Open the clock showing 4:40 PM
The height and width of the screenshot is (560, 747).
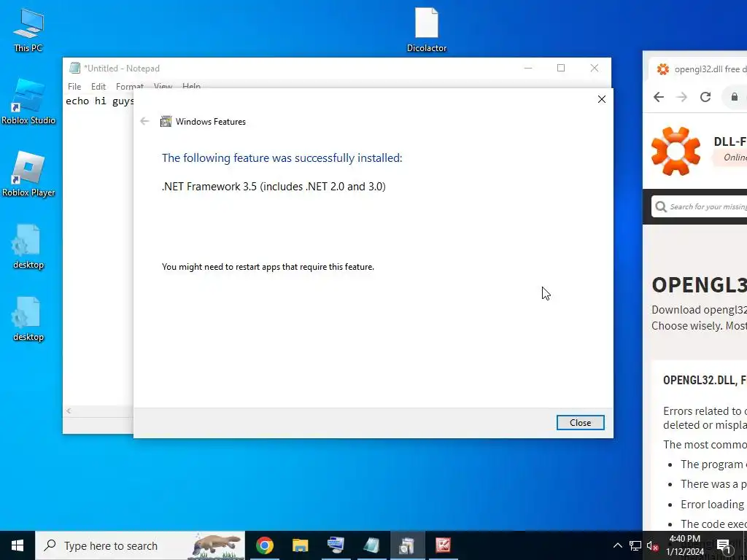click(x=684, y=545)
